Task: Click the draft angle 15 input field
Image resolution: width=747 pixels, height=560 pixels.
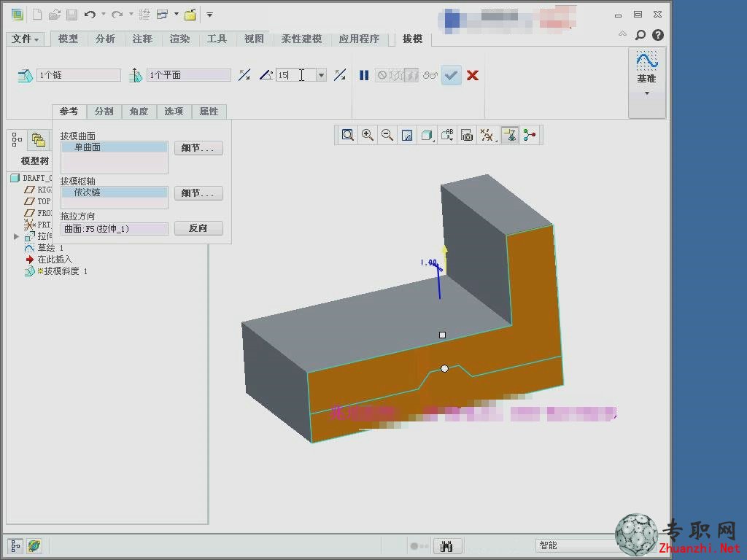Action: coord(296,75)
